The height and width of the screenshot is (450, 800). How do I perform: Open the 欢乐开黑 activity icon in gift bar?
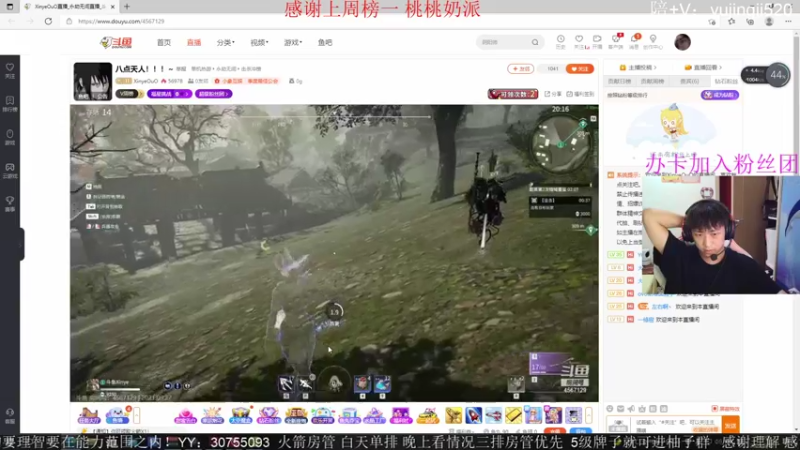(x=322, y=415)
